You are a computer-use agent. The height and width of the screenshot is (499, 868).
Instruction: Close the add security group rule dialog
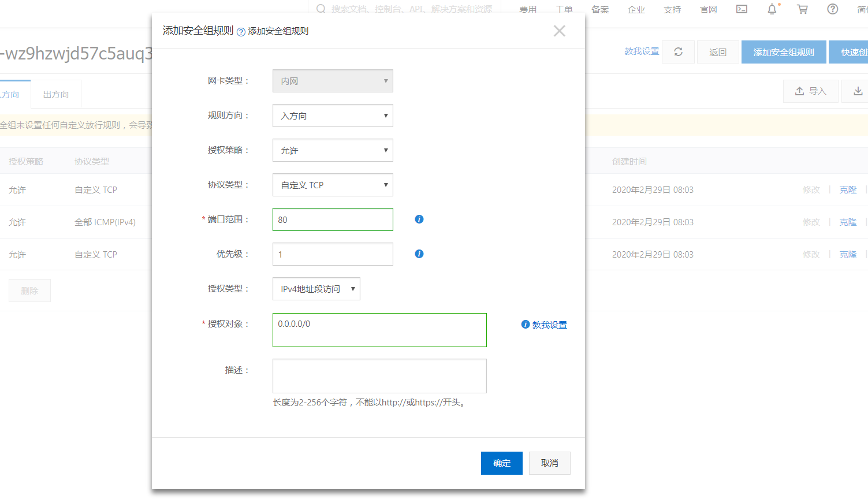click(x=559, y=31)
